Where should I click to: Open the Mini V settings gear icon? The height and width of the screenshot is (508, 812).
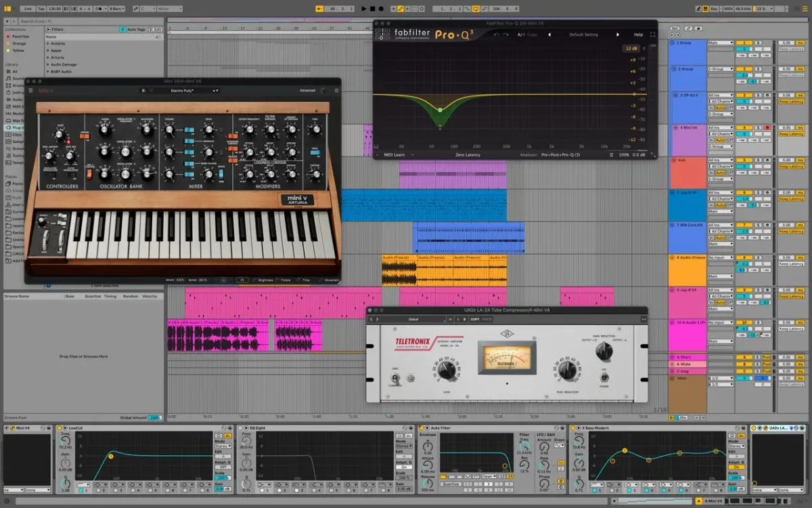(336, 90)
